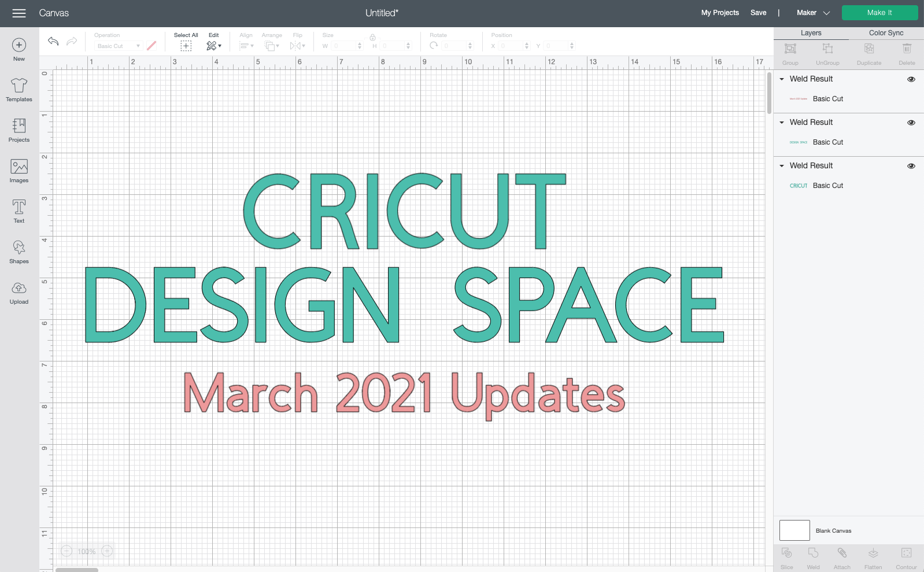Click the Untitled project title
This screenshot has width=924, height=572.
point(382,13)
